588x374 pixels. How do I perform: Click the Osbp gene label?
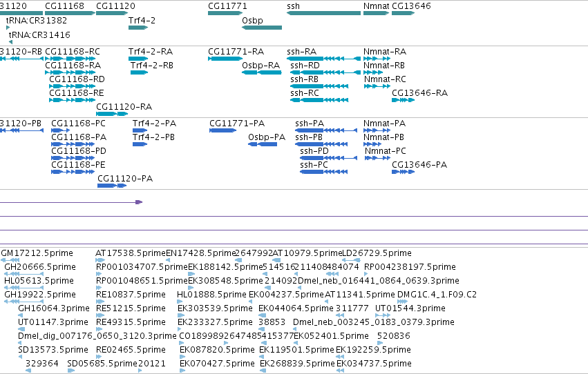(x=252, y=21)
